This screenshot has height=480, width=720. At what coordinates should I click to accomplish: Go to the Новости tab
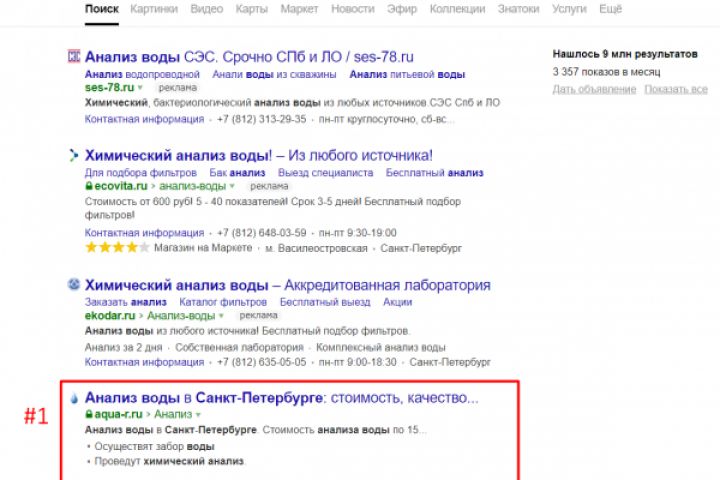[x=353, y=9]
